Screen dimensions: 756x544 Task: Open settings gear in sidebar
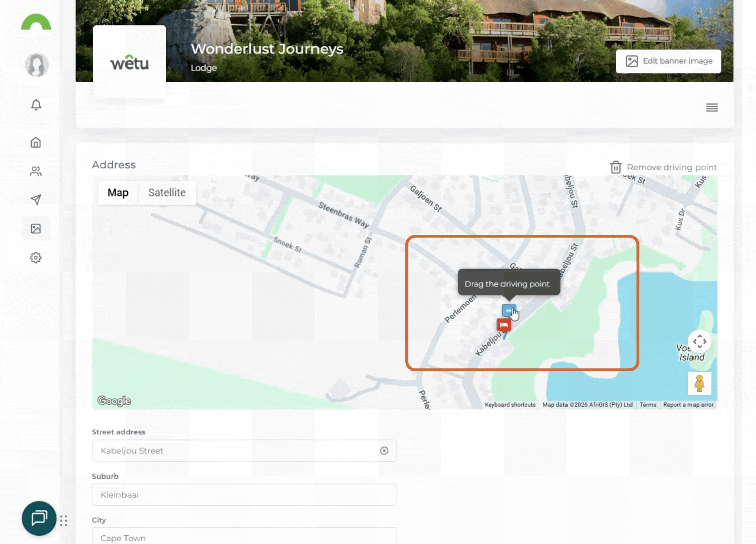click(36, 258)
